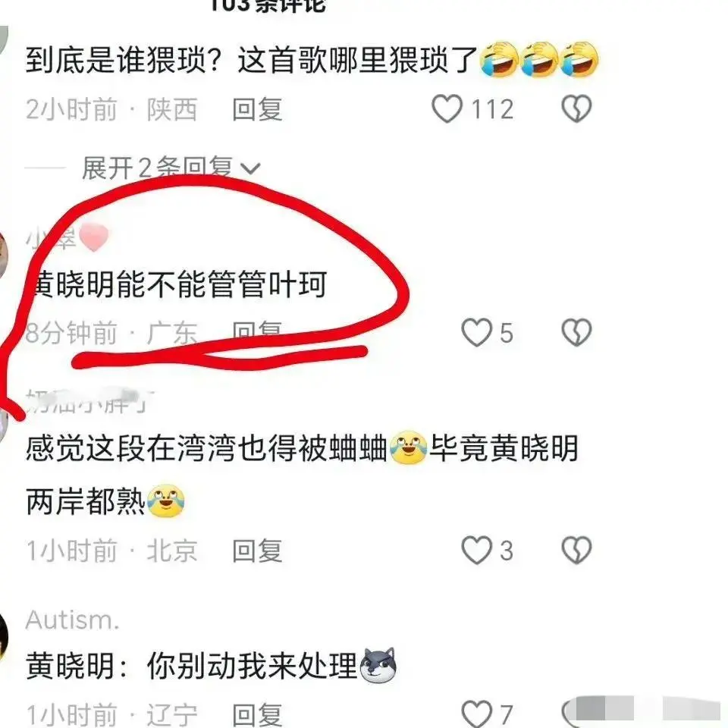Like the comment with 112 likes
This screenshot has height=728, width=728.
pos(447,109)
